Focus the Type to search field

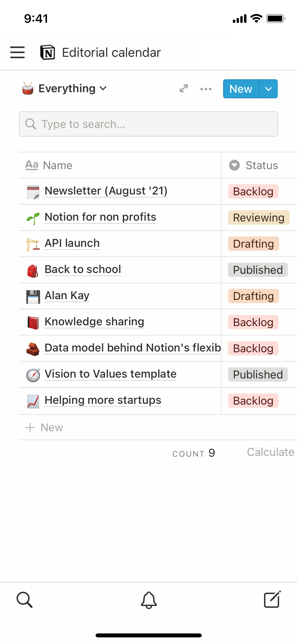(148, 124)
